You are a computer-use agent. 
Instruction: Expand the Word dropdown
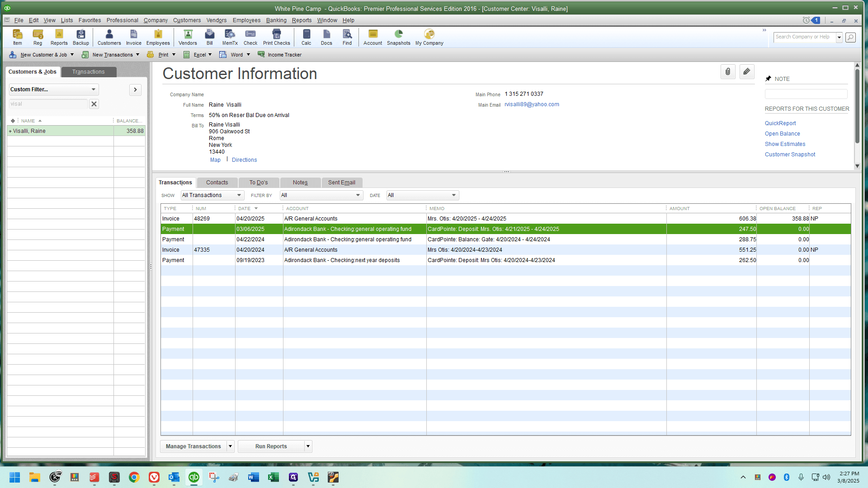(248, 55)
